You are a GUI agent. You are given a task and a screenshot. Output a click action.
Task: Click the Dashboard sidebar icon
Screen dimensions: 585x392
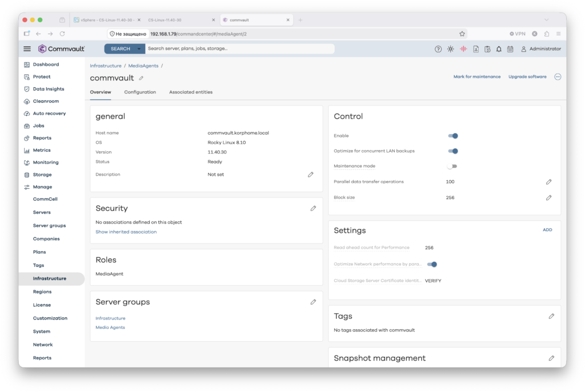pyautogui.click(x=27, y=64)
